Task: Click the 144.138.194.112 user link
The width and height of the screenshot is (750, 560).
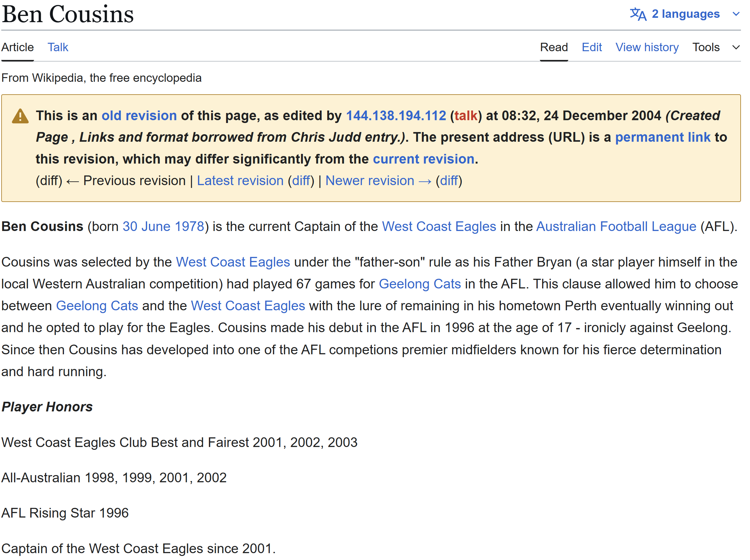Action: (396, 116)
